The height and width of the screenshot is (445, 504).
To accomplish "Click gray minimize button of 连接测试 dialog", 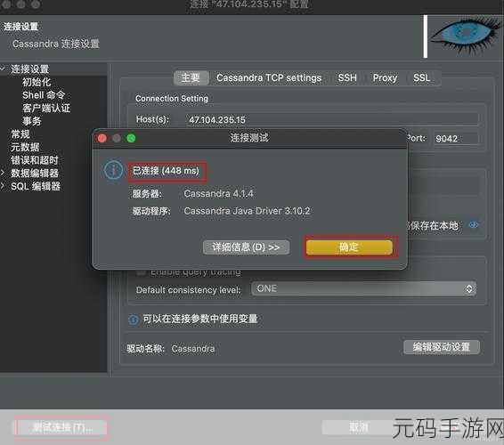I will [117, 138].
